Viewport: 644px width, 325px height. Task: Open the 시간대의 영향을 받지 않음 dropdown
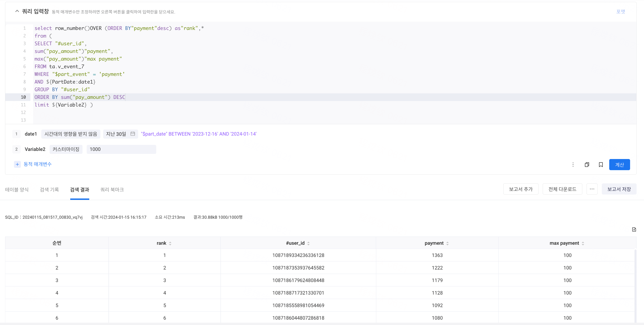click(x=71, y=134)
